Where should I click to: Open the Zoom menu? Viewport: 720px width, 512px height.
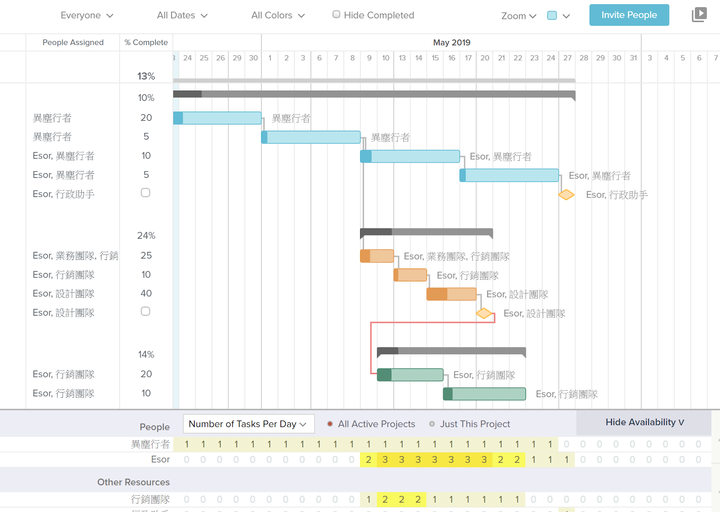click(519, 16)
